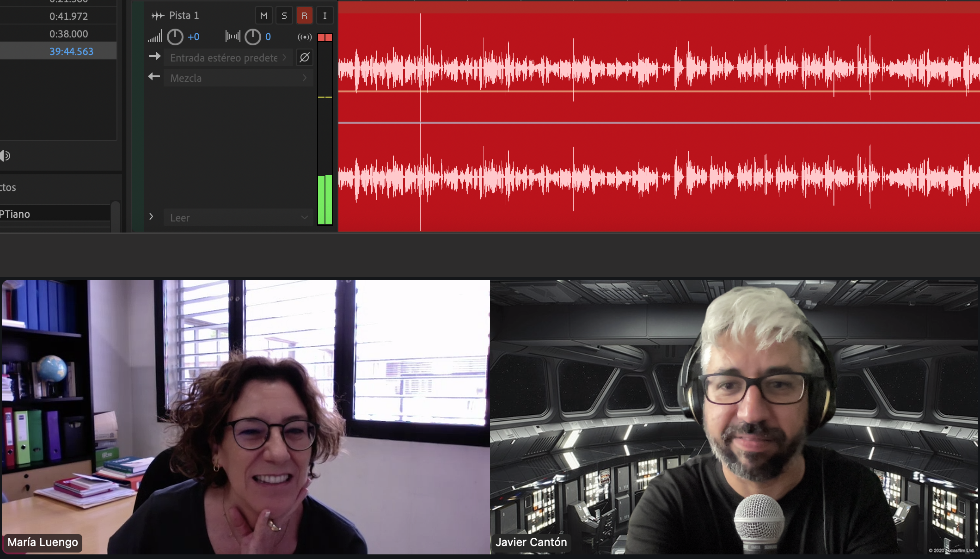Open the Leer automation mode dropdown

click(x=238, y=218)
